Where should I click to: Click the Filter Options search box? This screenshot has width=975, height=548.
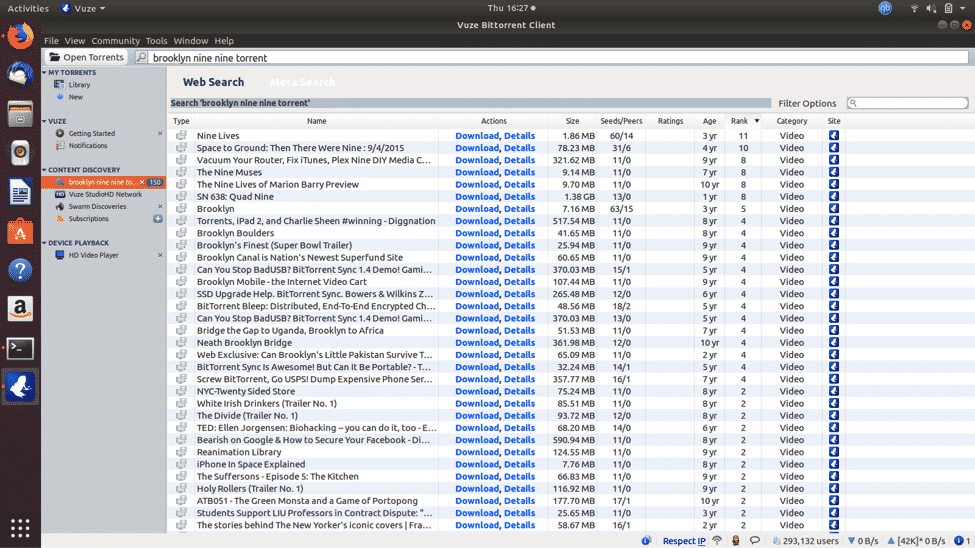click(x=907, y=103)
